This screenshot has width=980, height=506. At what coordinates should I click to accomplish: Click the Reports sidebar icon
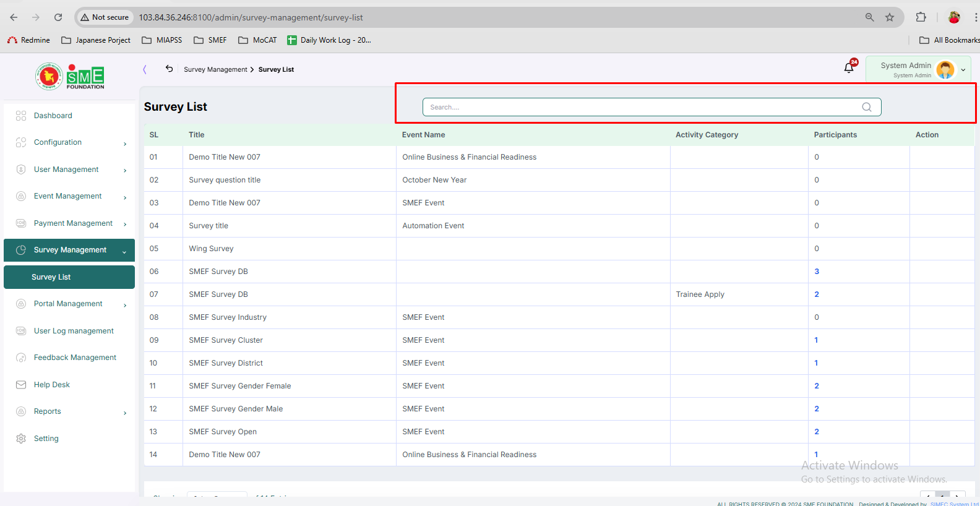pos(21,411)
